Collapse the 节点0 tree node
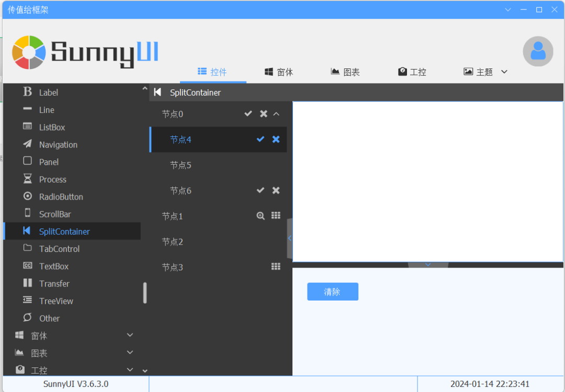Image resolution: width=565 pixels, height=392 pixels. [277, 114]
